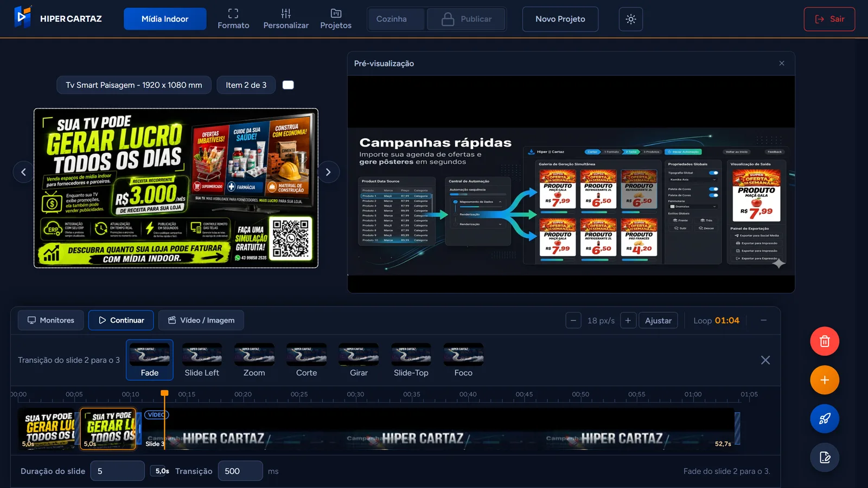Collapse the timeline panel

point(763,320)
